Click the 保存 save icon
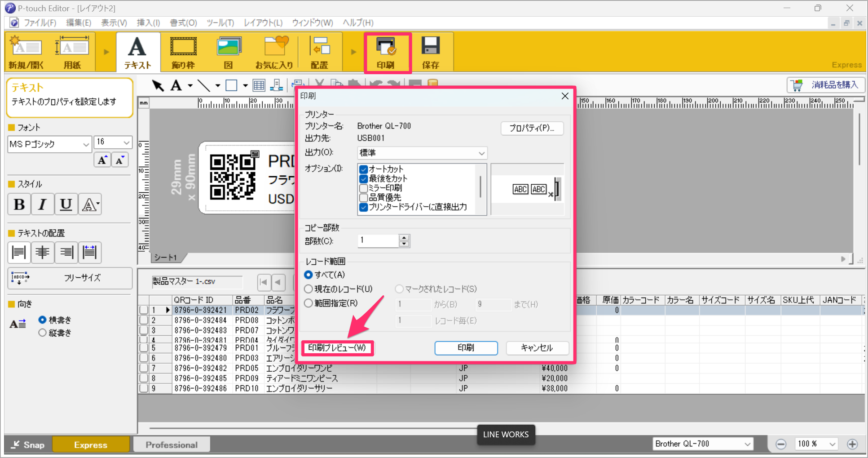The height and width of the screenshot is (458, 868). (x=431, y=52)
